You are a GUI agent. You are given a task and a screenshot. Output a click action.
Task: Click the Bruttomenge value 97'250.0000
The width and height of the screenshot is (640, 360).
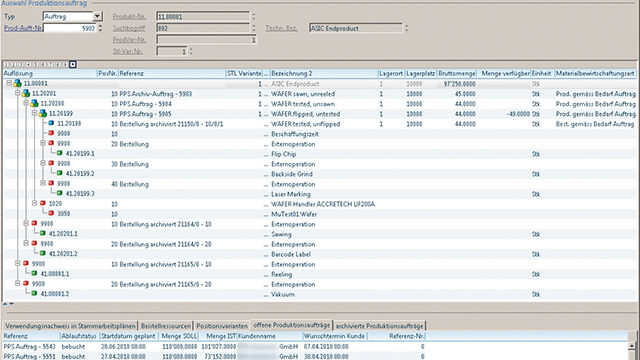(459, 84)
